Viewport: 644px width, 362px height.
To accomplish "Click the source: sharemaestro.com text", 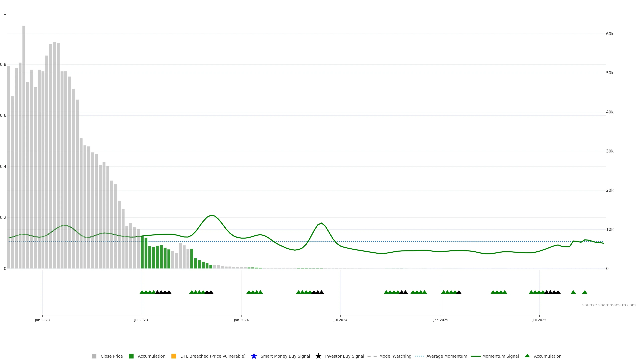I will pyautogui.click(x=609, y=305).
